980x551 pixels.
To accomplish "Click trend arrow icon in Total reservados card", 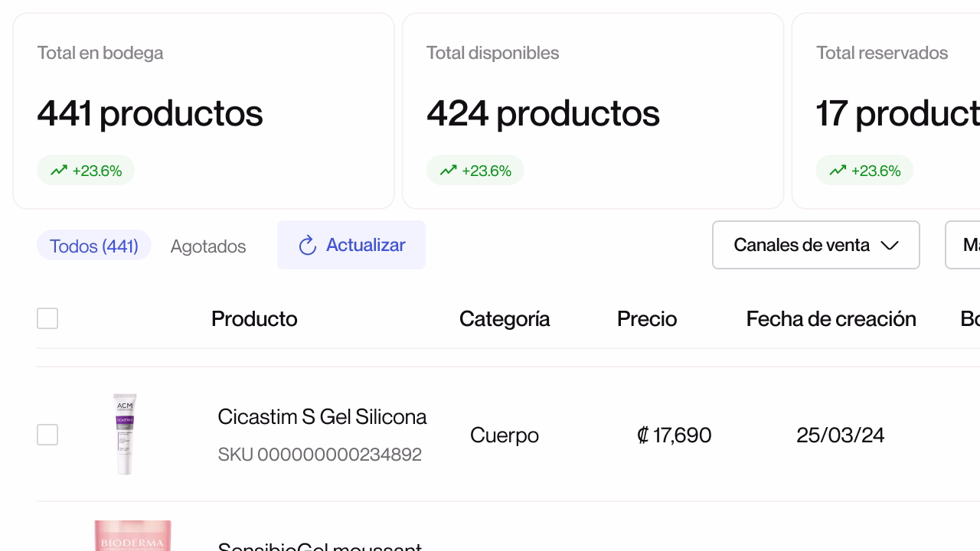I will [838, 171].
